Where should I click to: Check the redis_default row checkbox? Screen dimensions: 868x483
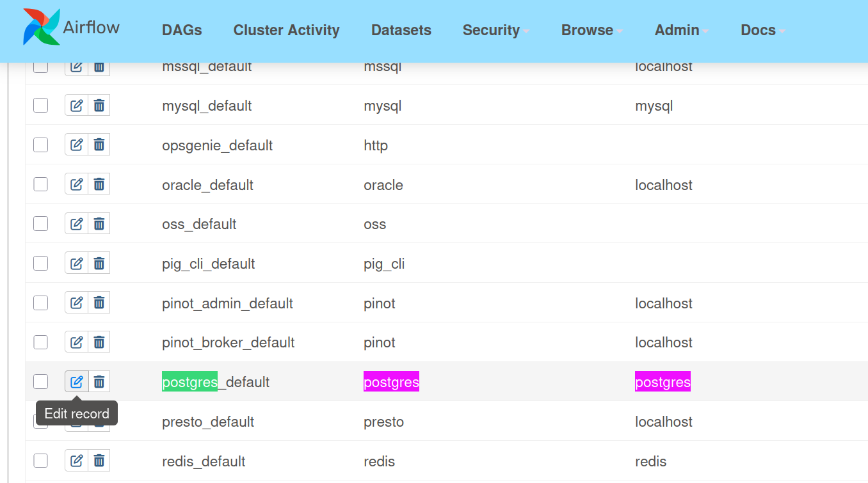click(41, 461)
